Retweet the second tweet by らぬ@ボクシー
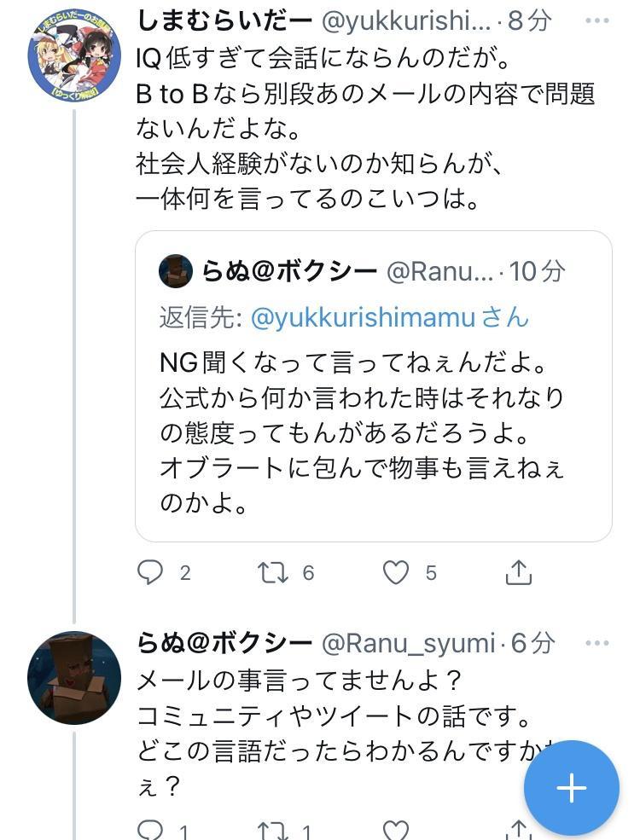 273,830
